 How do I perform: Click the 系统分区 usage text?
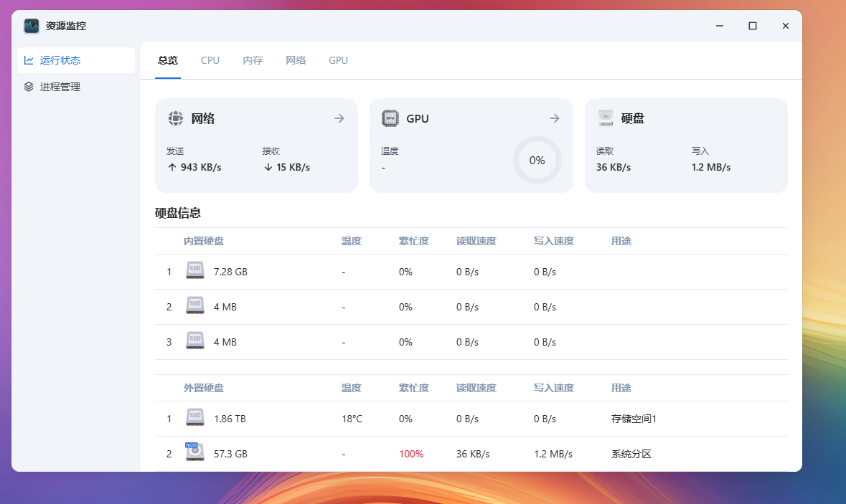tap(631, 454)
